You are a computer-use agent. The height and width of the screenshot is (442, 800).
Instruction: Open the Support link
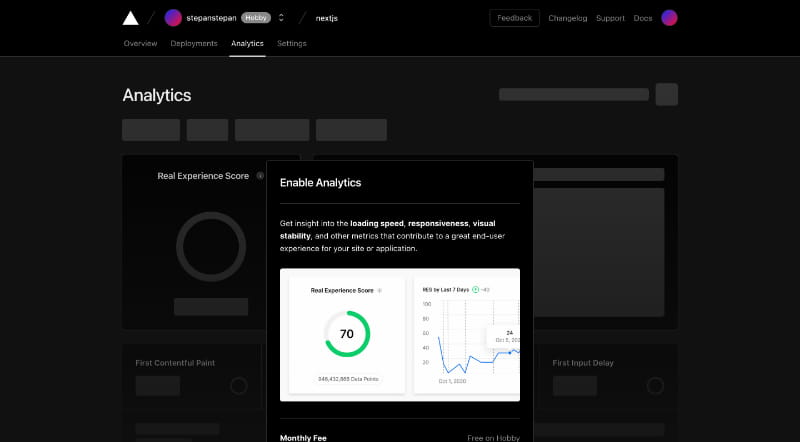[x=610, y=18]
